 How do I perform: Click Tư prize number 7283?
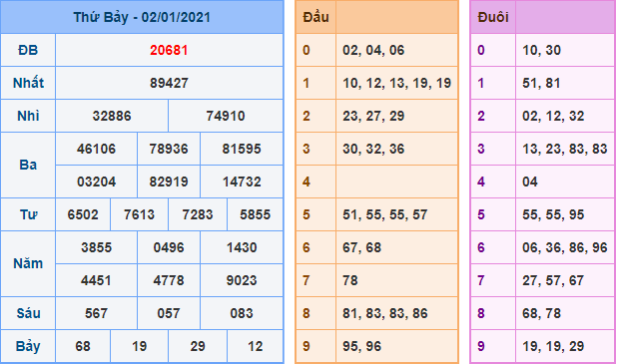[198, 214]
